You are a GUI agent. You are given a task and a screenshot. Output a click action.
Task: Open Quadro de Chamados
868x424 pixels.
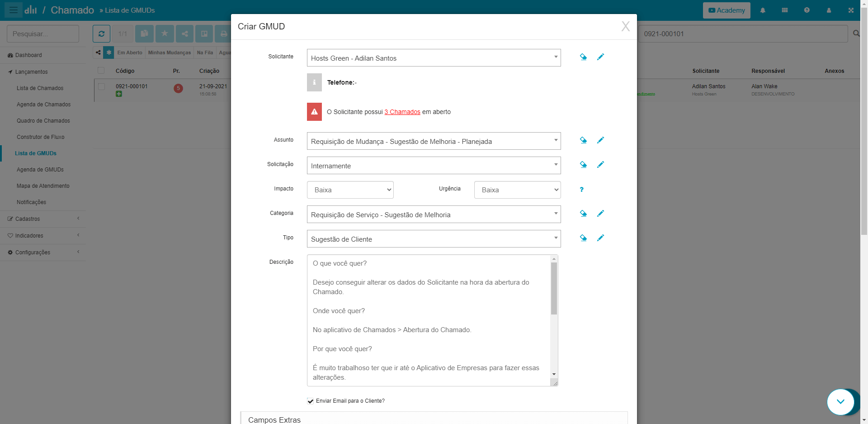[x=43, y=121]
